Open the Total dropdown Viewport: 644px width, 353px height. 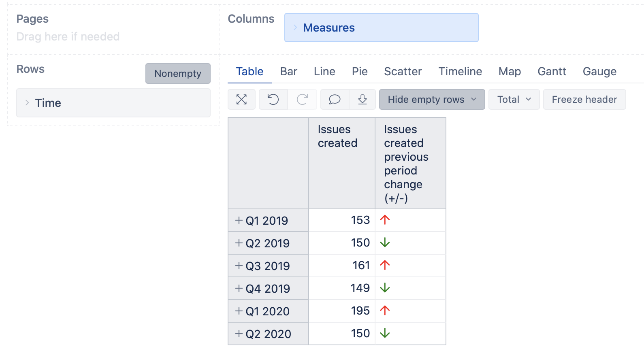coord(514,100)
